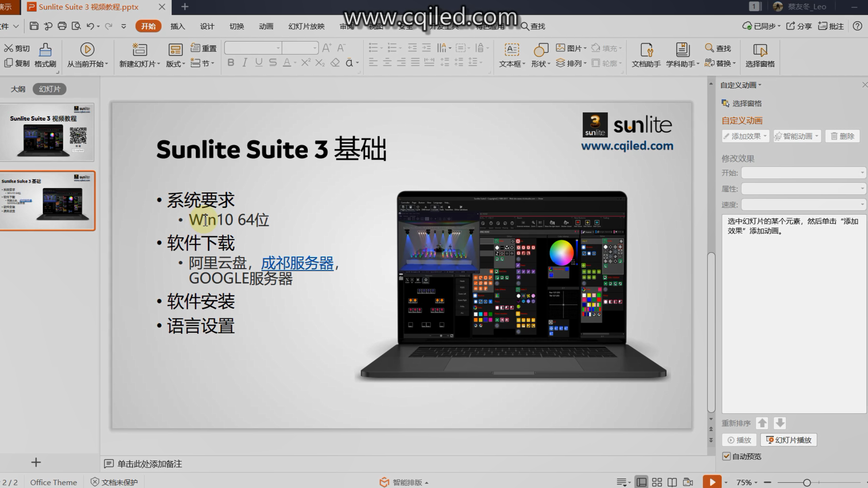The width and height of the screenshot is (868, 488).
Task: Switch to Slide Sorter view icon
Action: pyautogui.click(x=657, y=482)
